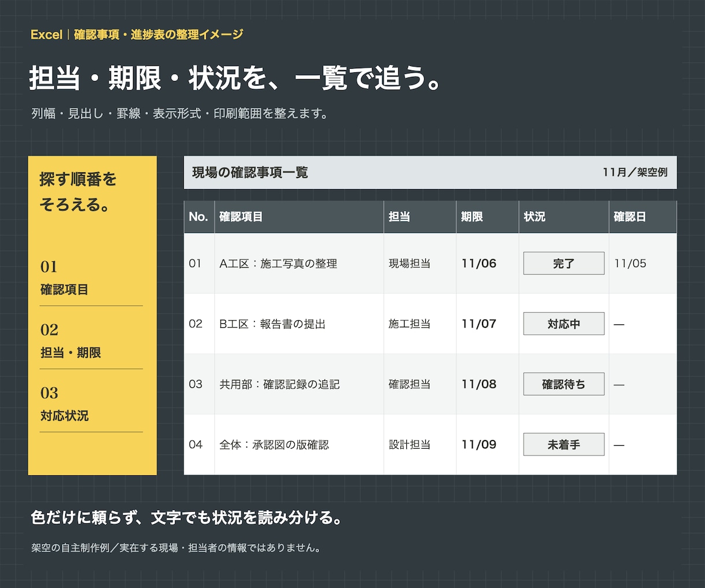
Task: Click the deadline 11/06
Action: pos(479,263)
